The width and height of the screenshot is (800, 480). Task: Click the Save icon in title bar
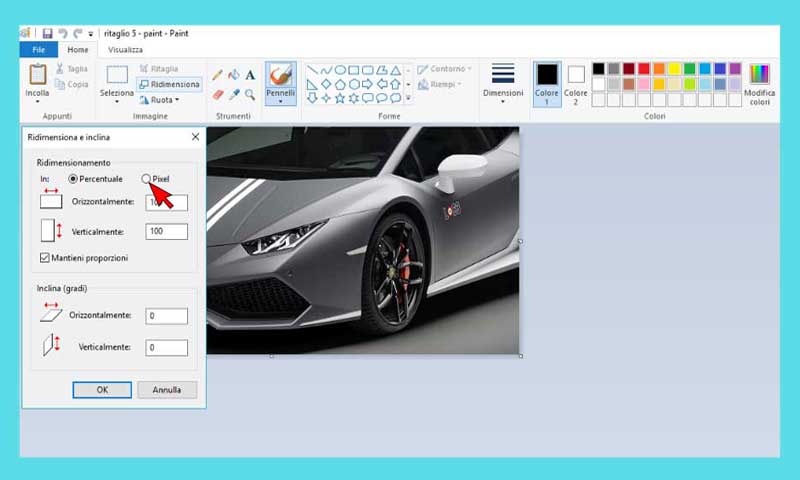click(x=47, y=33)
